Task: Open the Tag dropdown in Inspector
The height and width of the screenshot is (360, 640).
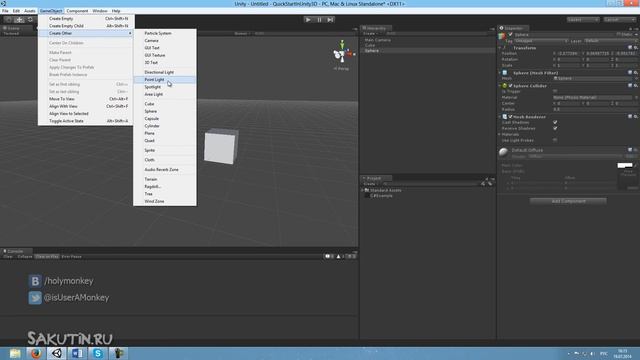Action: [541, 41]
